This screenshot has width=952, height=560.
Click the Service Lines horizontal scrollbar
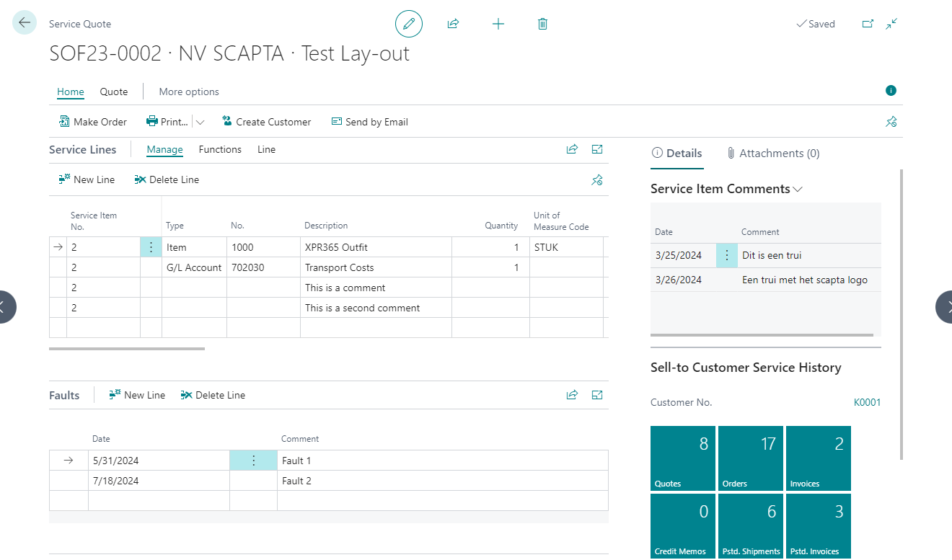click(127, 349)
